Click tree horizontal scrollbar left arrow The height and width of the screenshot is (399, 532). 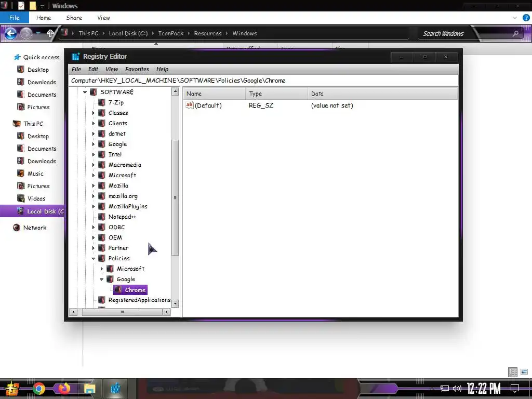(74, 312)
